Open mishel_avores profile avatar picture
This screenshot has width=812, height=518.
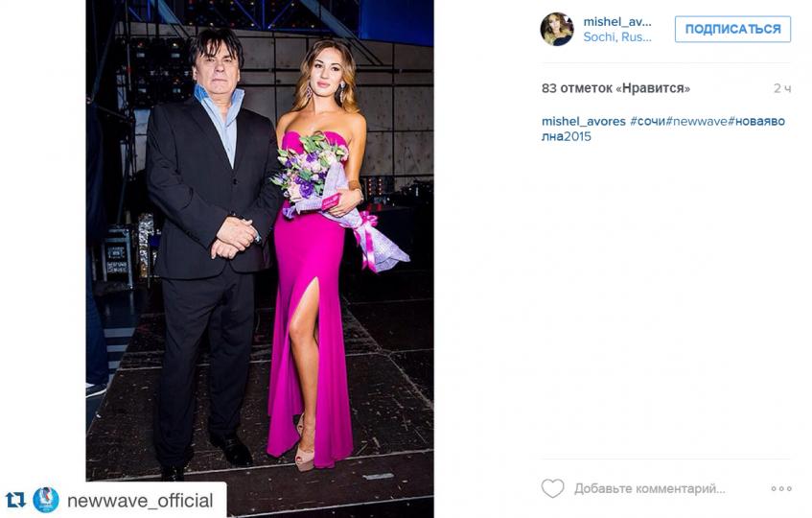coord(557,30)
